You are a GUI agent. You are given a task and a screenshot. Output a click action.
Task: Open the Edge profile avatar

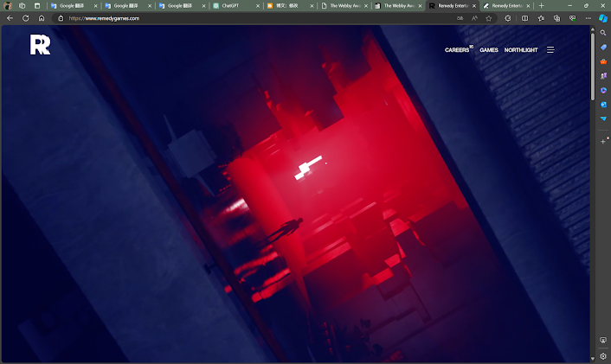tap(7, 6)
